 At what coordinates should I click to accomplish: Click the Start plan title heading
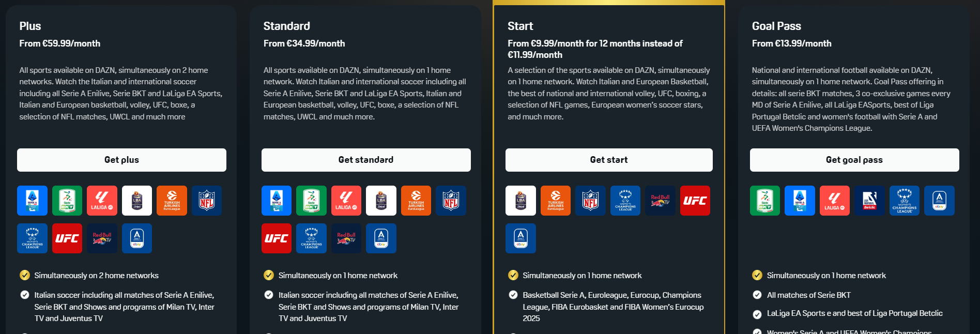pyautogui.click(x=520, y=26)
